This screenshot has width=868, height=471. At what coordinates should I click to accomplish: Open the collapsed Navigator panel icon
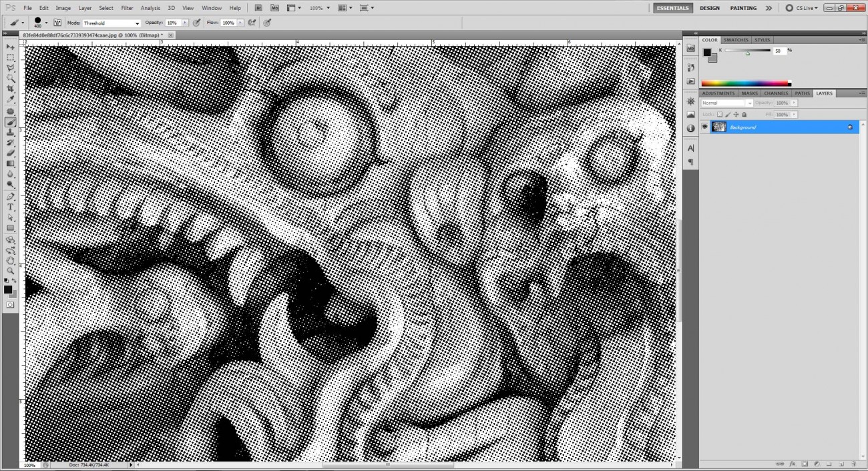click(690, 101)
